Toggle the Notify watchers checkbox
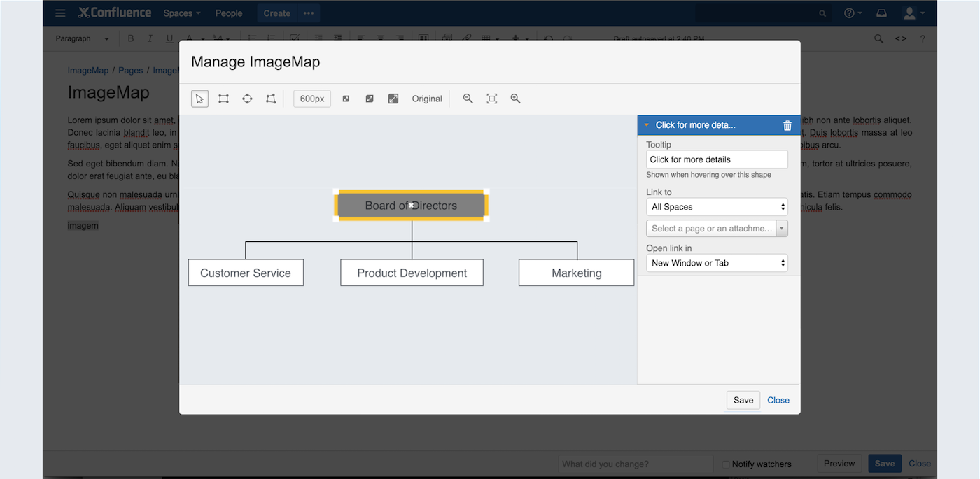This screenshot has width=980, height=479. pyautogui.click(x=726, y=464)
